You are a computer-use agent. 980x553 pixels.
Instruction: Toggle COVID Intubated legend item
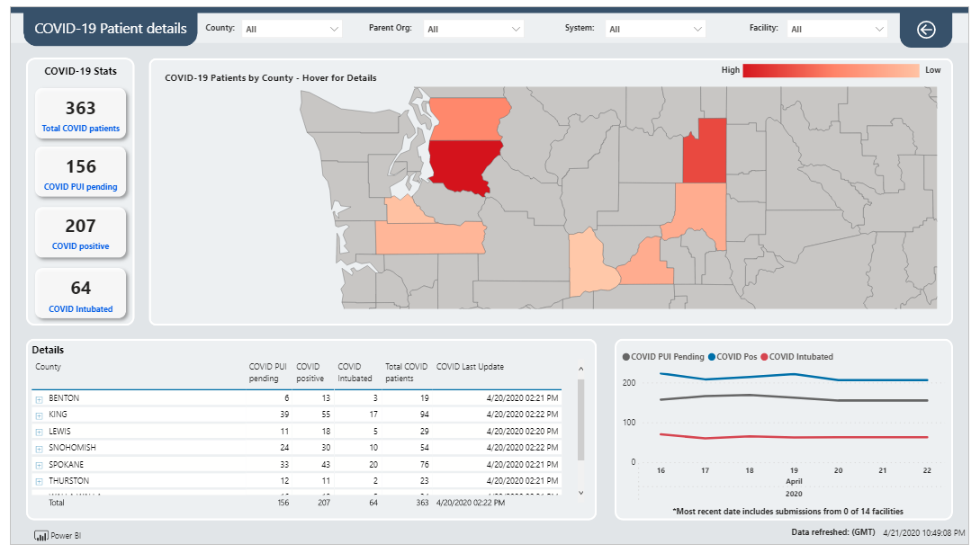pyautogui.click(x=797, y=357)
